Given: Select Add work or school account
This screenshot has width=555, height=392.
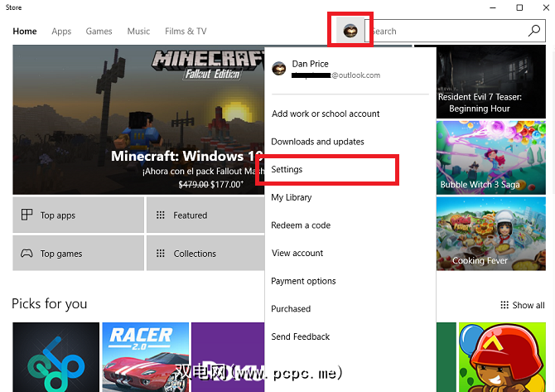Looking at the screenshot, I should pyautogui.click(x=326, y=114).
